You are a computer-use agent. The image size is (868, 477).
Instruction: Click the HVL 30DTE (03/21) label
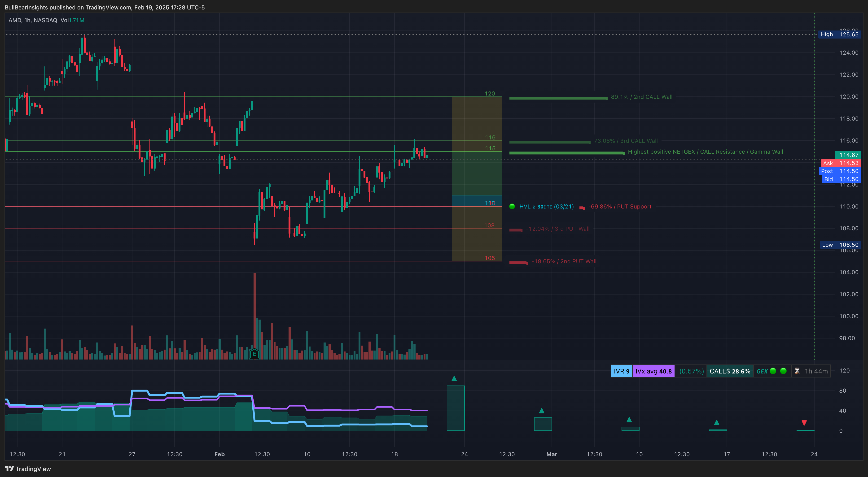pos(546,207)
